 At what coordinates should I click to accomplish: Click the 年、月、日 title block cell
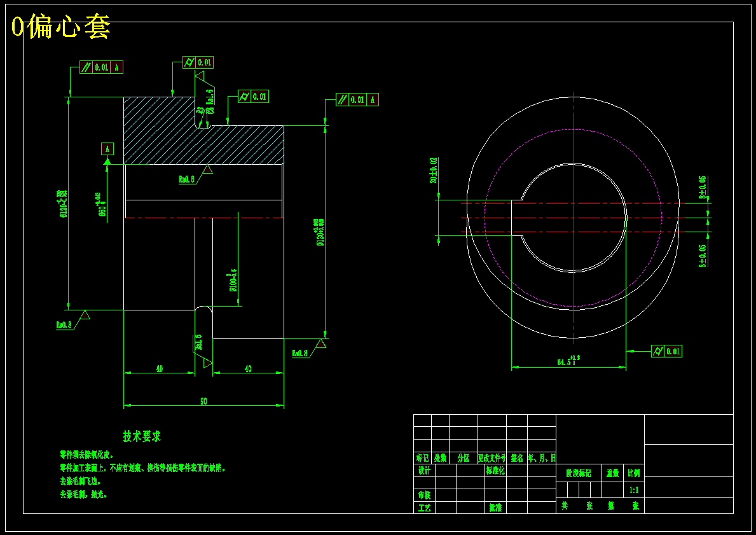542,458
